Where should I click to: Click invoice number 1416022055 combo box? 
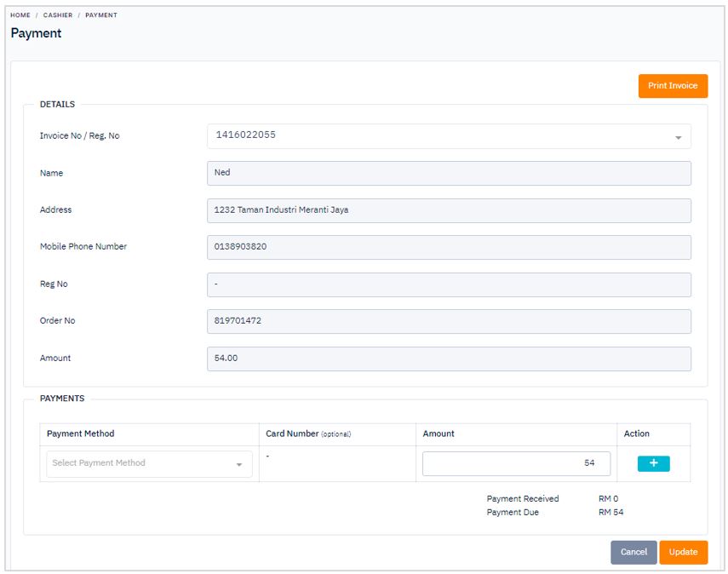[449, 136]
